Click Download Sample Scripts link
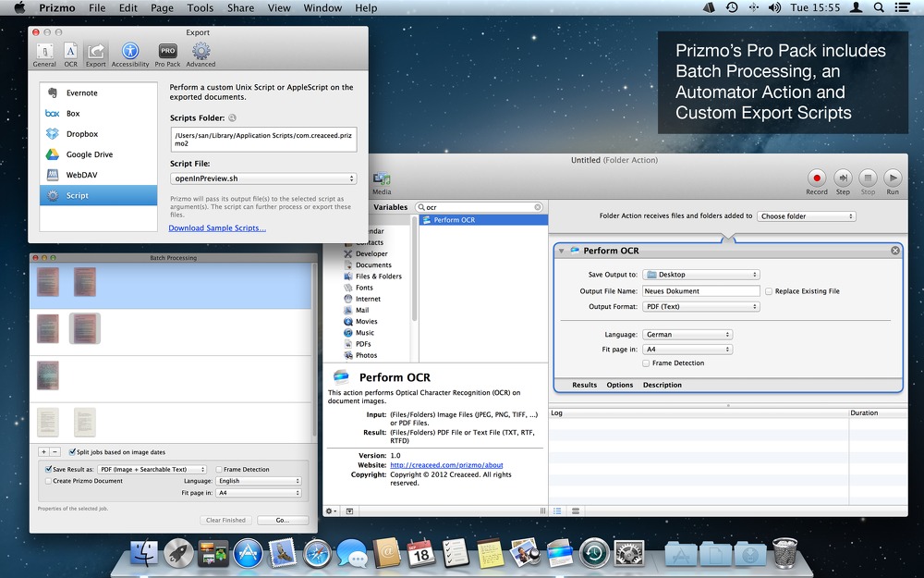The width and height of the screenshot is (924, 578). tap(217, 228)
